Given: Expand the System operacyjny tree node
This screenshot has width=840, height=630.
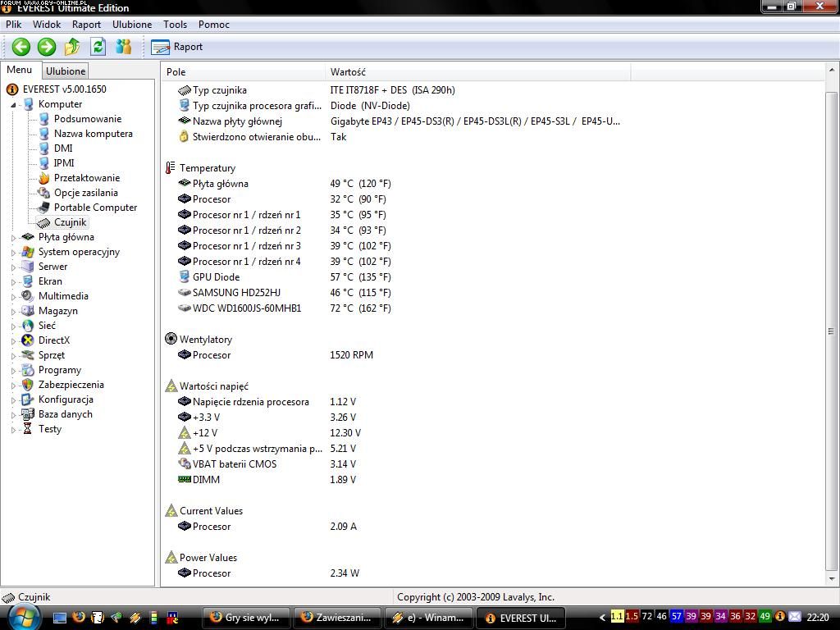Looking at the screenshot, I should click(14, 253).
